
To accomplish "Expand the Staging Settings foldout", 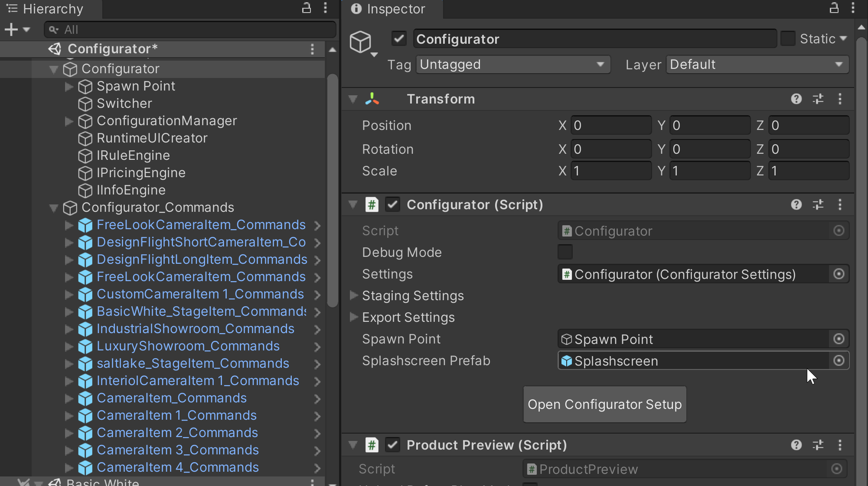I will tap(354, 295).
